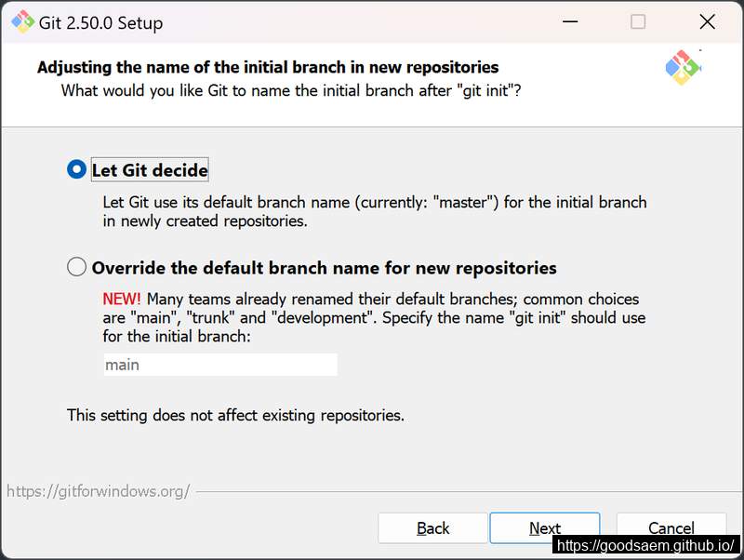Screen dimensions: 744x560
Task: Click the 'Let Git decide' option label
Action: pos(150,170)
